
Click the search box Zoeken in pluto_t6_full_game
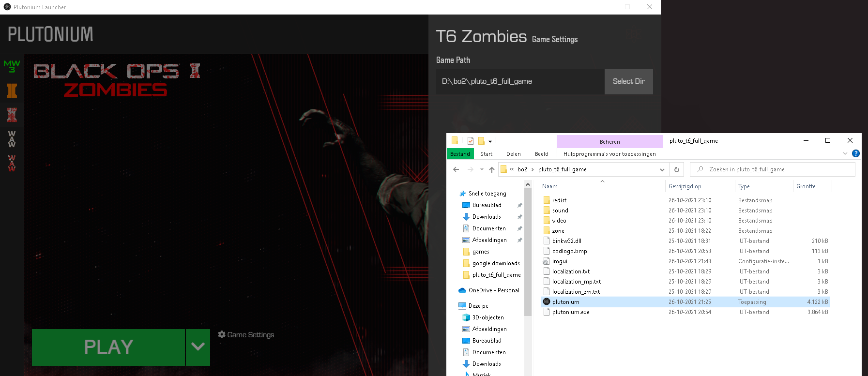pos(773,169)
